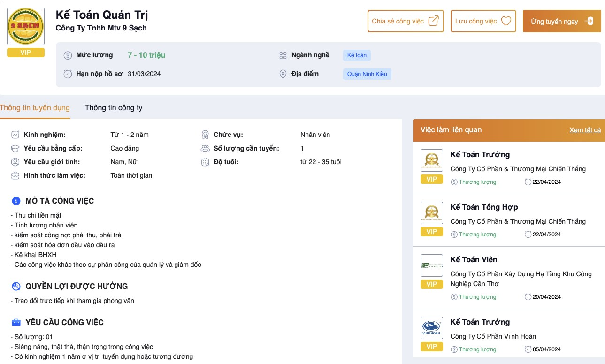Click the apply arrow icon
Viewport: 605px width, 364px height.
click(589, 21)
